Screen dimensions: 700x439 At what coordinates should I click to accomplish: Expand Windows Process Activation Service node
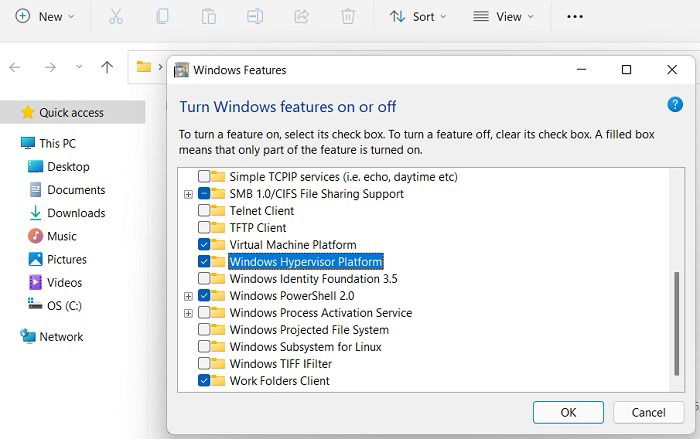point(188,313)
